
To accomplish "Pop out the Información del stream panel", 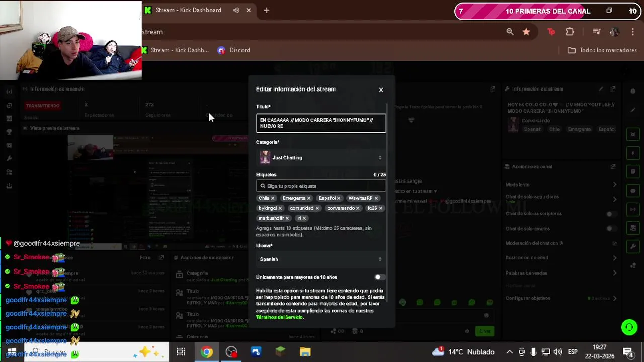I will pyautogui.click(x=613, y=89).
